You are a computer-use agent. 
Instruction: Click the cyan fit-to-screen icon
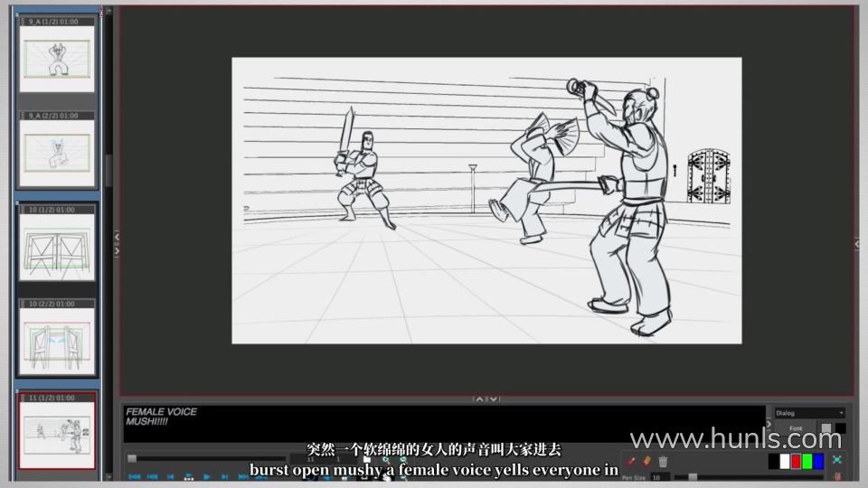click(837, 460)
